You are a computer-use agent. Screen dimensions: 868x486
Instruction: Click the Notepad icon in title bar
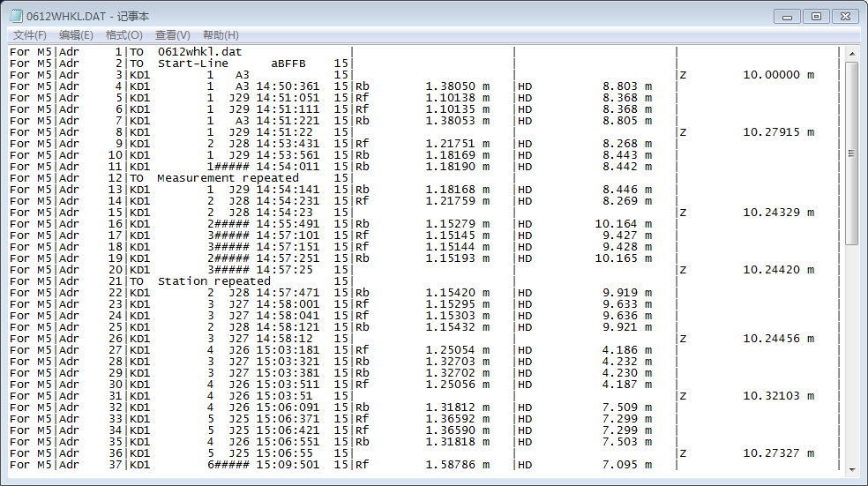click(16, 16)
